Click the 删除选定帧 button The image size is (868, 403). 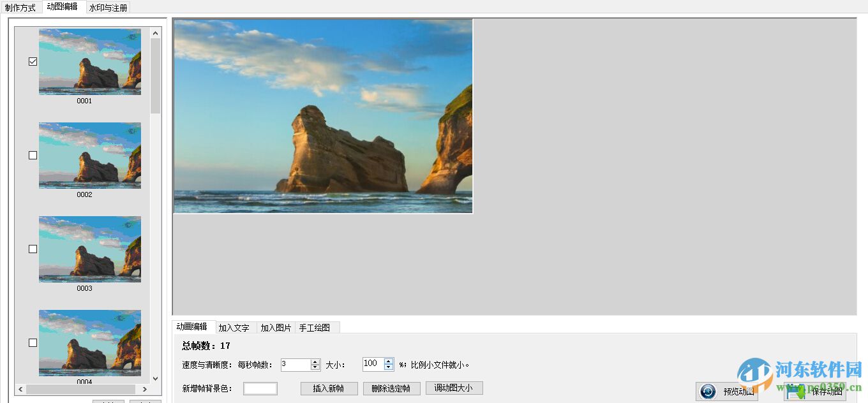tap(391, 388)
